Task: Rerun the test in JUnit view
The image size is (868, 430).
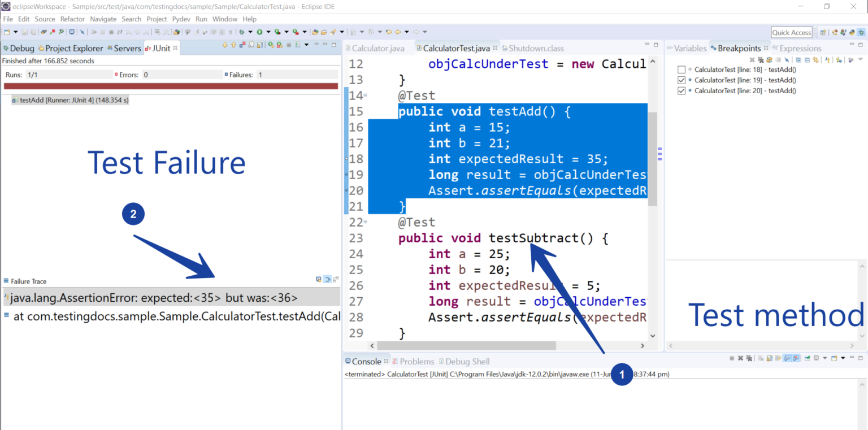Action: point(271,45)
